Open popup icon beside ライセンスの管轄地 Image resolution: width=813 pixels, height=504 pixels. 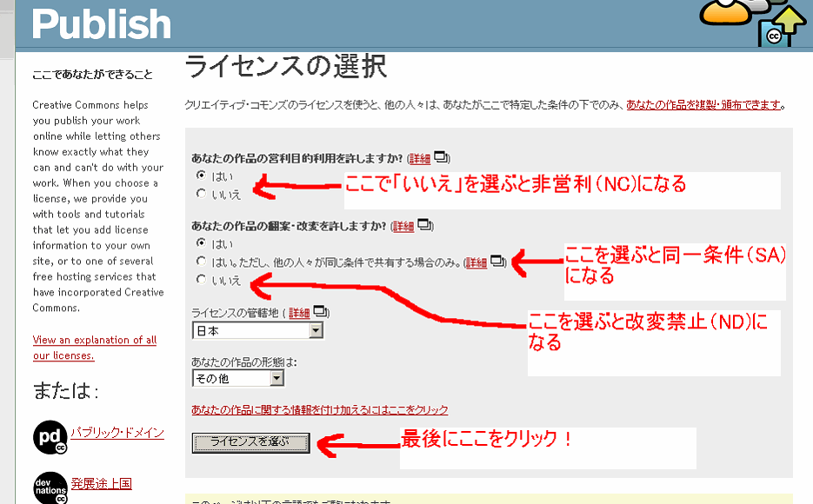click(x=321, y=311)
